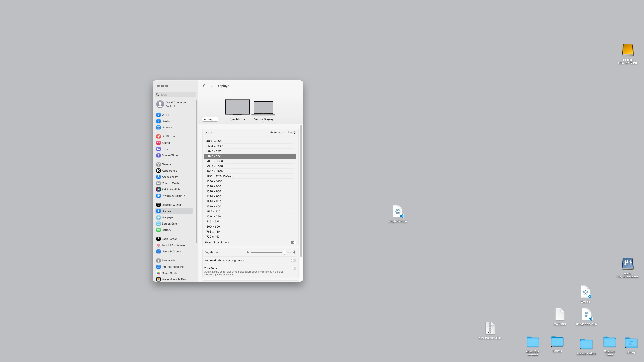Select the SyncMaster display thumbnail
Viewport: 644px width, 362px height.
pyautogui.click(x=237, y=107)
